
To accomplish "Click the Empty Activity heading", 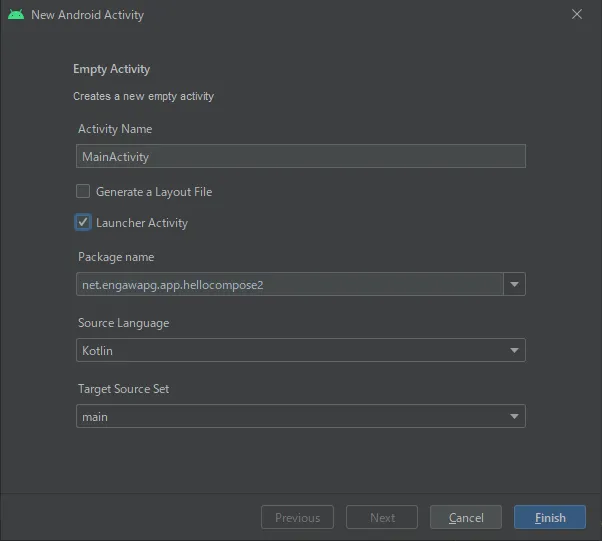I will (x=111, y=69).
